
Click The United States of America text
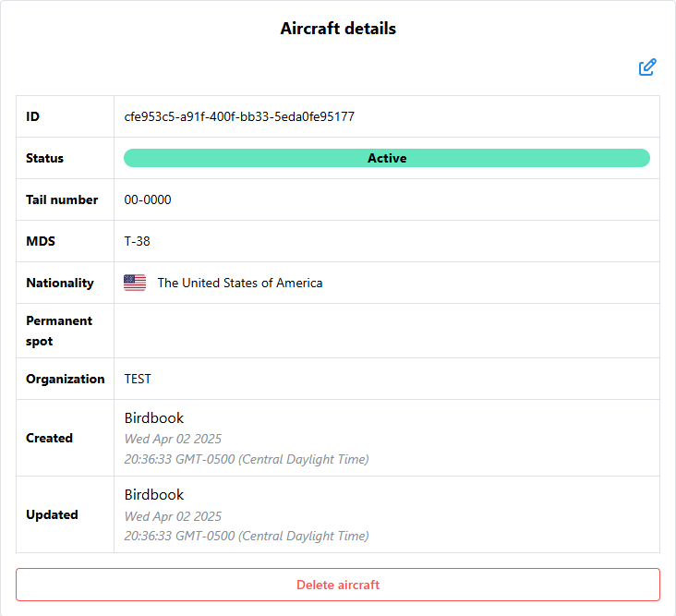coord(240,283)
